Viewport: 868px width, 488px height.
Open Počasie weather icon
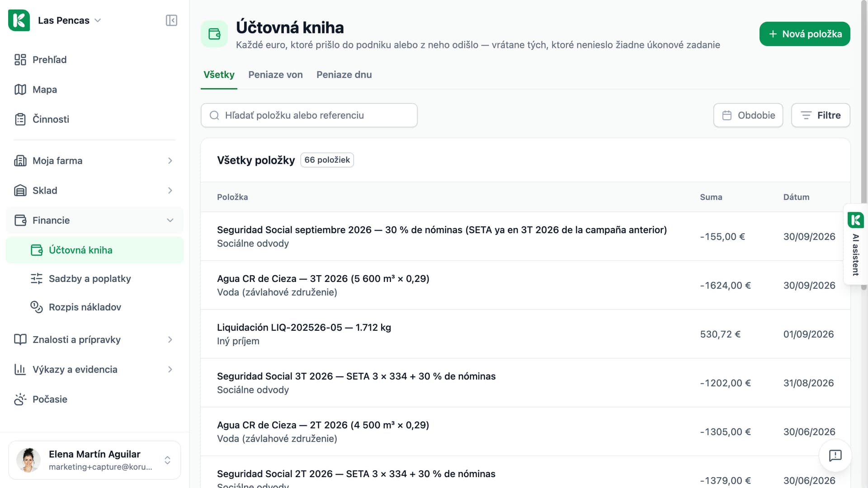coord(20,399)
